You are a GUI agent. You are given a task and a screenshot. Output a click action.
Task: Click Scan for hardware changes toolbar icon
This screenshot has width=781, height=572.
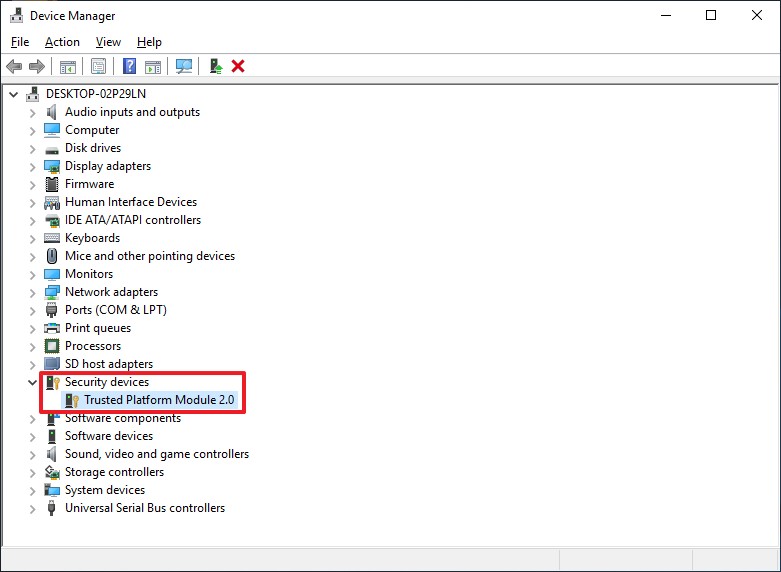pyautogui.click(x=184, y=66)
